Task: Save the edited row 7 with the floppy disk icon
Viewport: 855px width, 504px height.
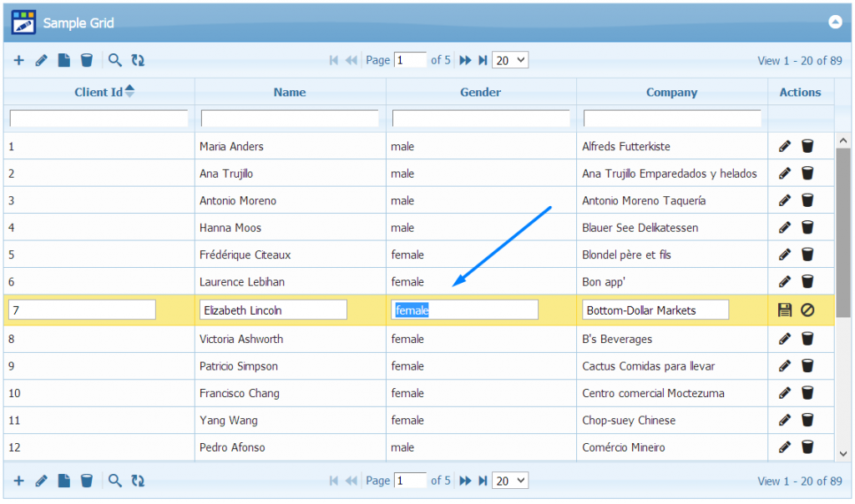Action: click(784, 310)
